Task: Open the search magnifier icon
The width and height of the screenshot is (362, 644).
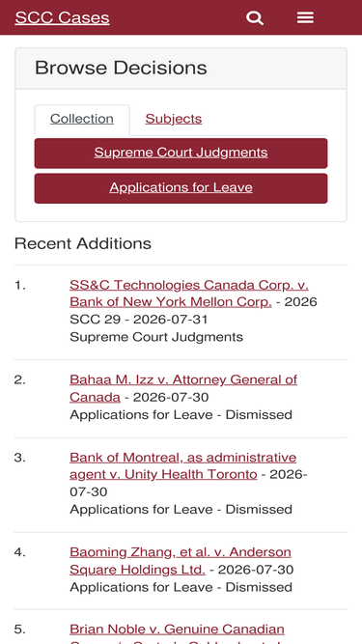Action: tap(255, 18)
